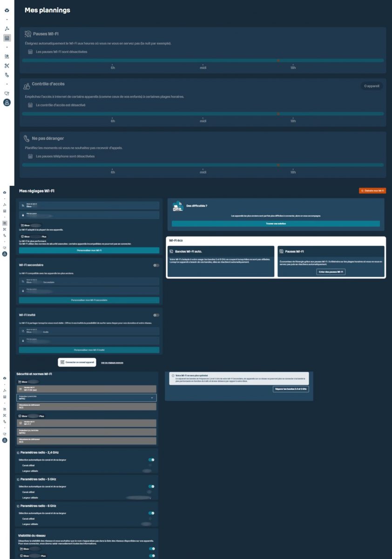
Task: Follow the Voir les réglages avancés link
Action: pyautogui.click(x=112, y=362)
